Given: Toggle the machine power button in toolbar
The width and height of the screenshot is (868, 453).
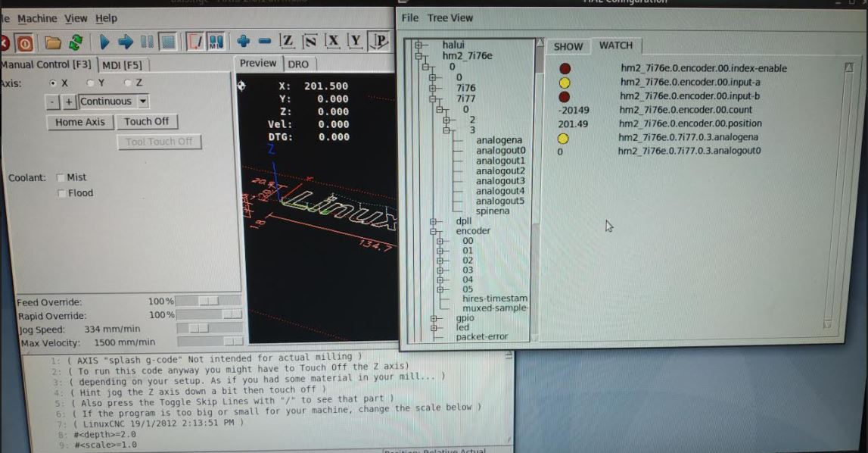Looking at the screenshot, I should pos(25,42).
